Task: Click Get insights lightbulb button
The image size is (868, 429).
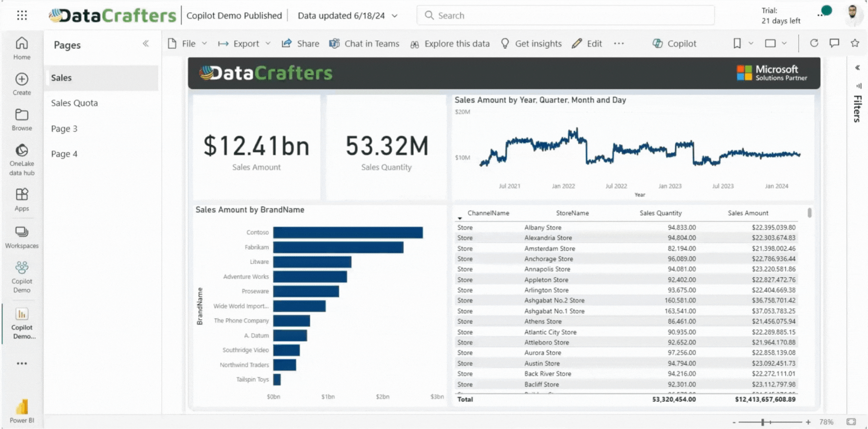Action: click(531, 44)
